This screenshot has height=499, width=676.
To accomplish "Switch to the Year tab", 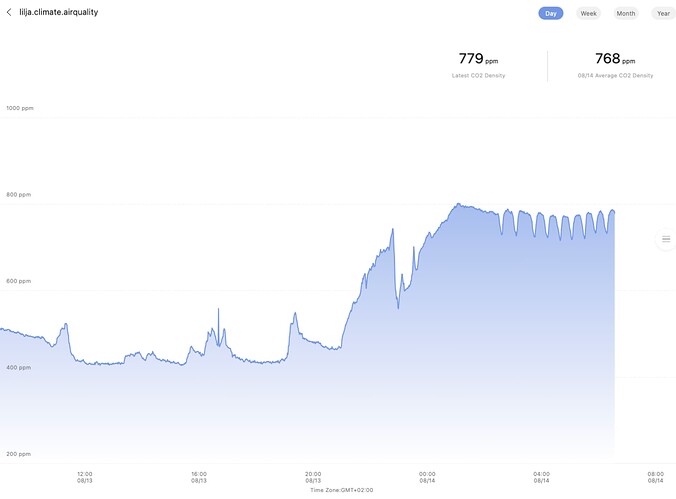I will (x=663, y=13).
